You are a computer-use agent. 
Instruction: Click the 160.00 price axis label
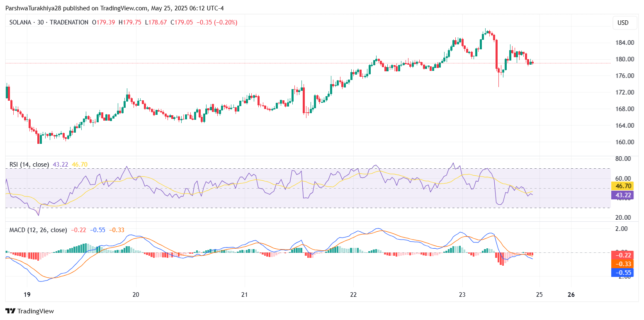coord(625,142)
